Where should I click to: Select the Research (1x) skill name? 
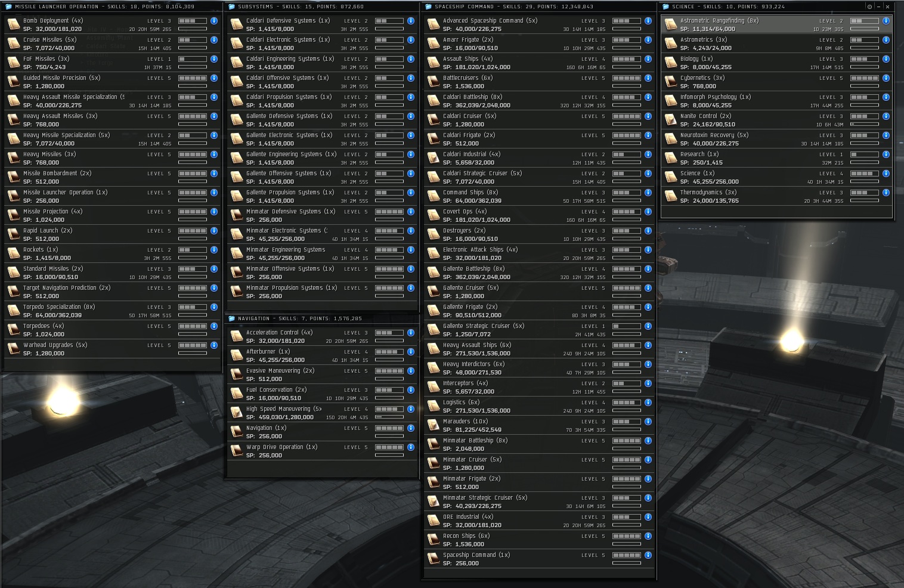[699, 154]
